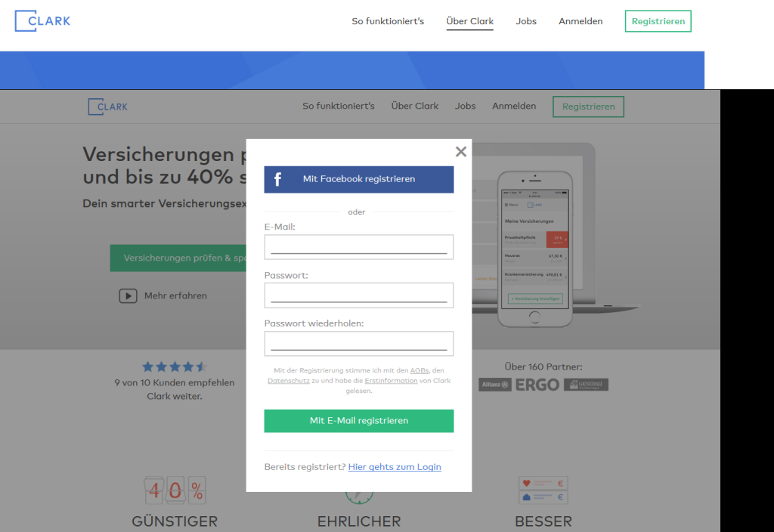Click the GÜNSTIGER heading
The height and width of the screenshot is (532, 774).
click(175, 521)
